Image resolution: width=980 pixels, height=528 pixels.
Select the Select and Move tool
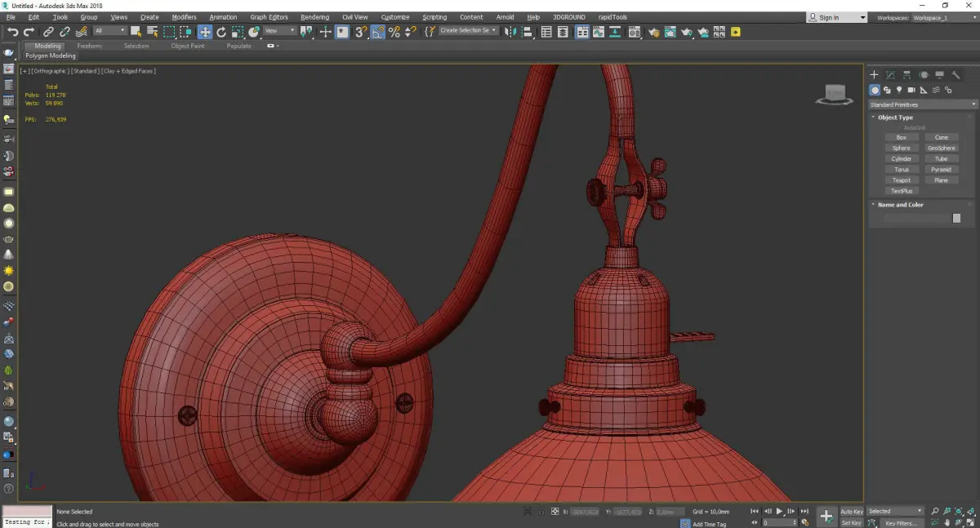coord(204,32)
